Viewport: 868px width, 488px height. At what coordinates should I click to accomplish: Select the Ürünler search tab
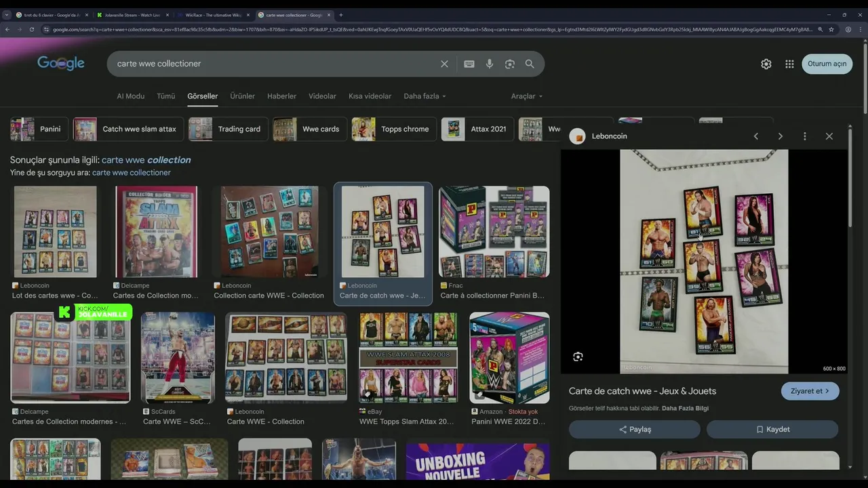click(x=242, y=96)
